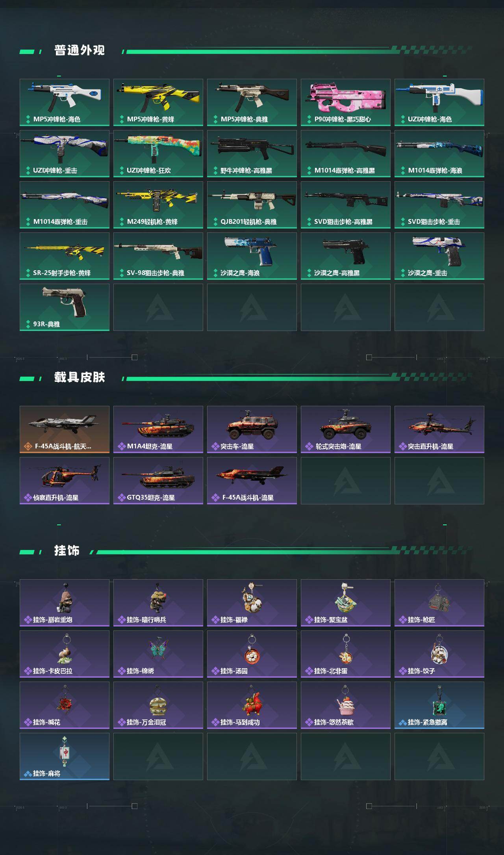Open the 93R-典雅 pistol card

tap(65, 307)
